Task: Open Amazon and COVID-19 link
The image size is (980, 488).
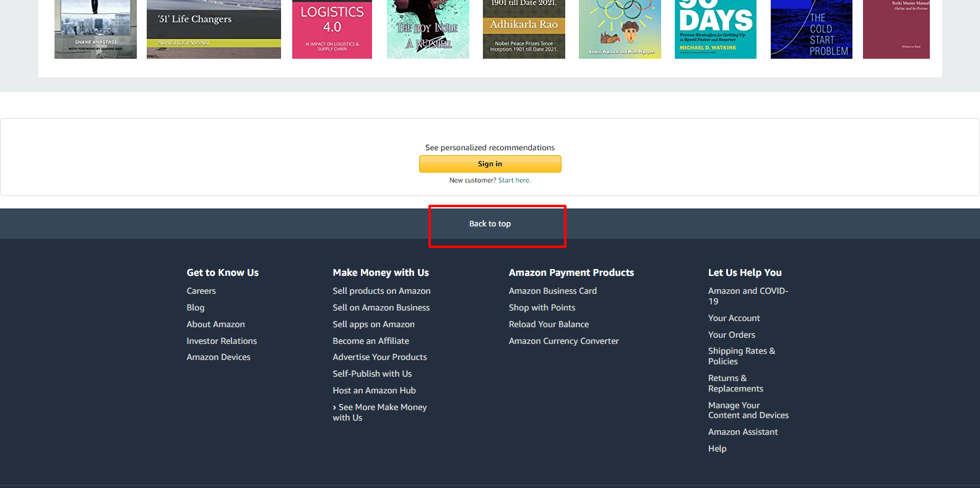Action: tap(748, 296)
